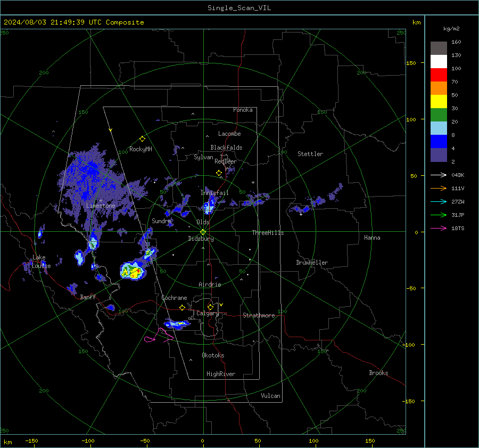Click the 160 value on the color scale
479x448 pixels.
[x=456, y=42]
